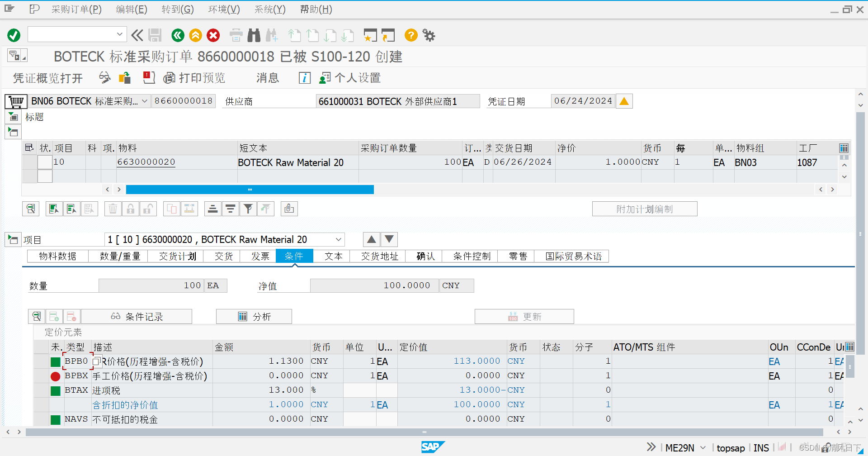The width and height of the screenshot is (868, 456).
Task: Click the 消息 button
Action: coord(268,78)
